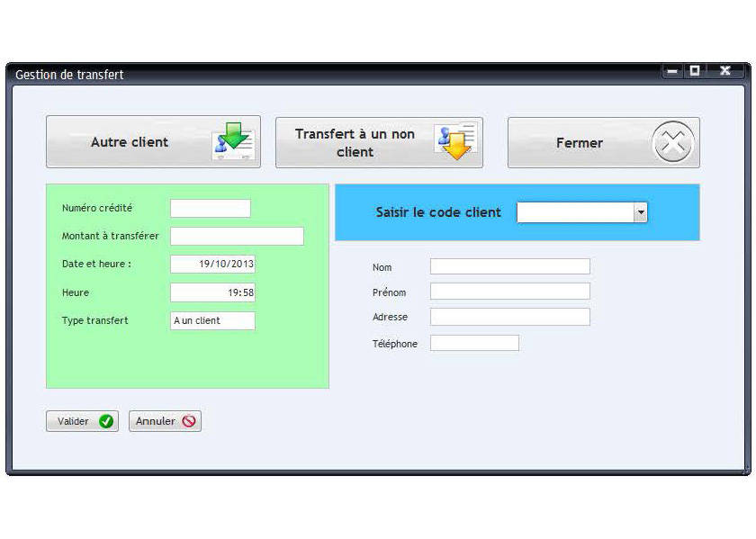Viewport: 756px width, 539px height.
Task: Focus the Numéro crédité field
Action: 211,209
